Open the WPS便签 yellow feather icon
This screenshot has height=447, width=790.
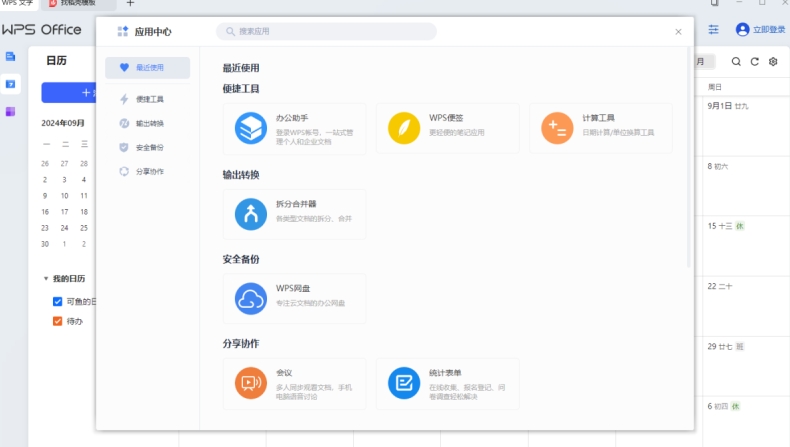pos(404,128)
